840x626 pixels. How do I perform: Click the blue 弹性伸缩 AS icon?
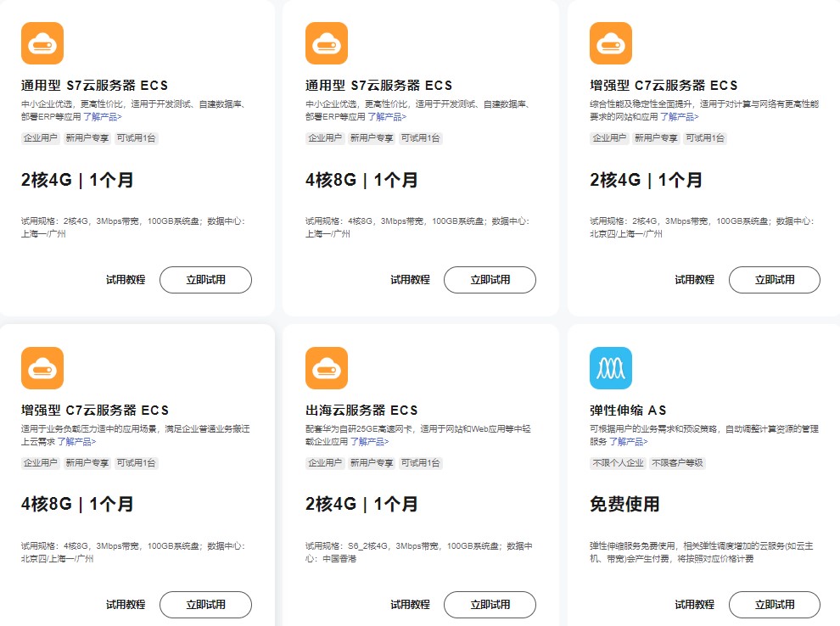tap(611, 368)
